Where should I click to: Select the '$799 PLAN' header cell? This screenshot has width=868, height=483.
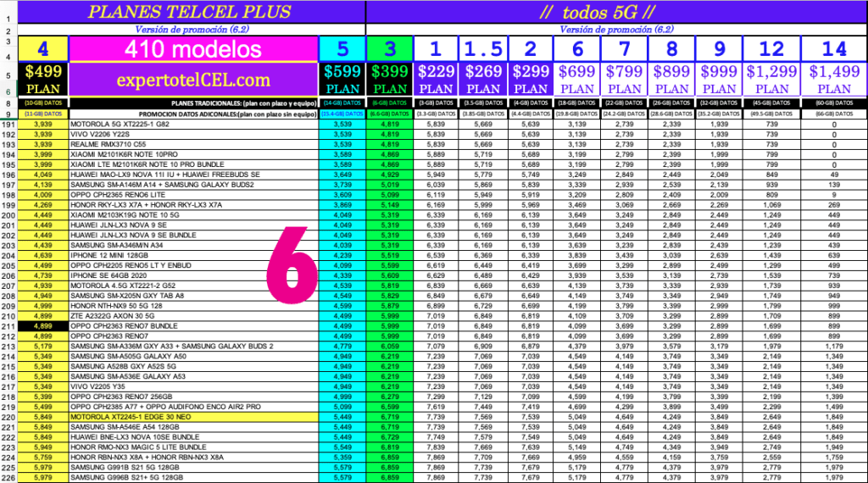[x=625, y=80]
